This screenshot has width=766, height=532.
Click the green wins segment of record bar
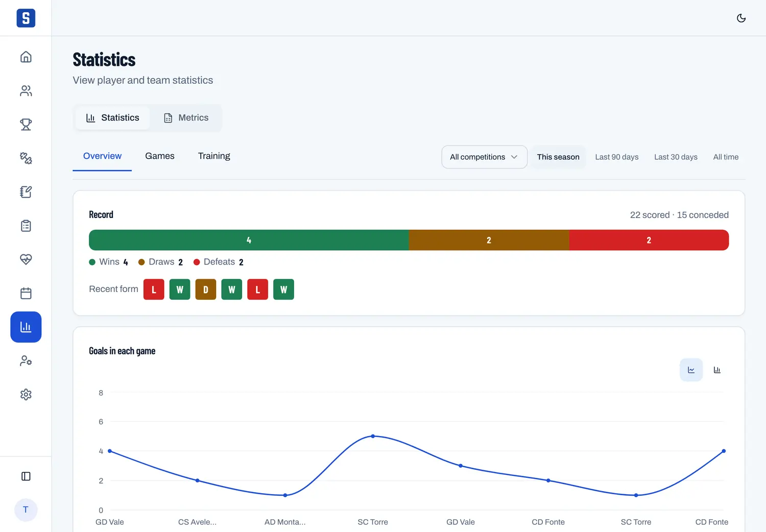tap(249, 240)
